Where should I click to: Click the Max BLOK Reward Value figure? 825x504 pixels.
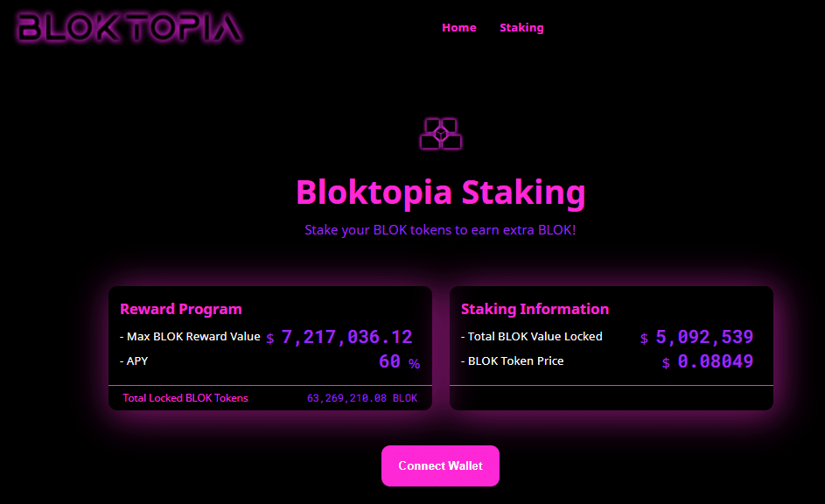click(x=346, y=336)
